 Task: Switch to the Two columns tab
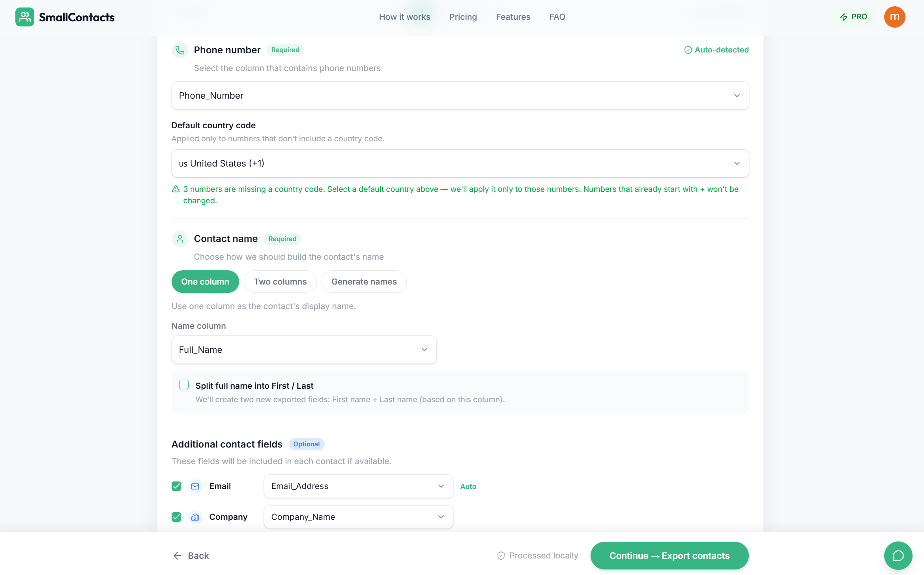tap(280, 281)
